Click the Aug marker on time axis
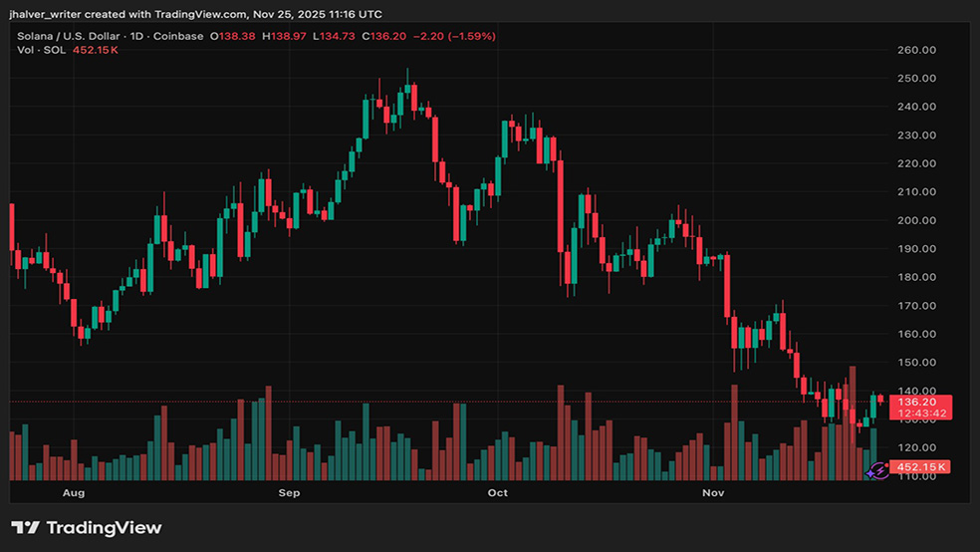 (73, 493)
